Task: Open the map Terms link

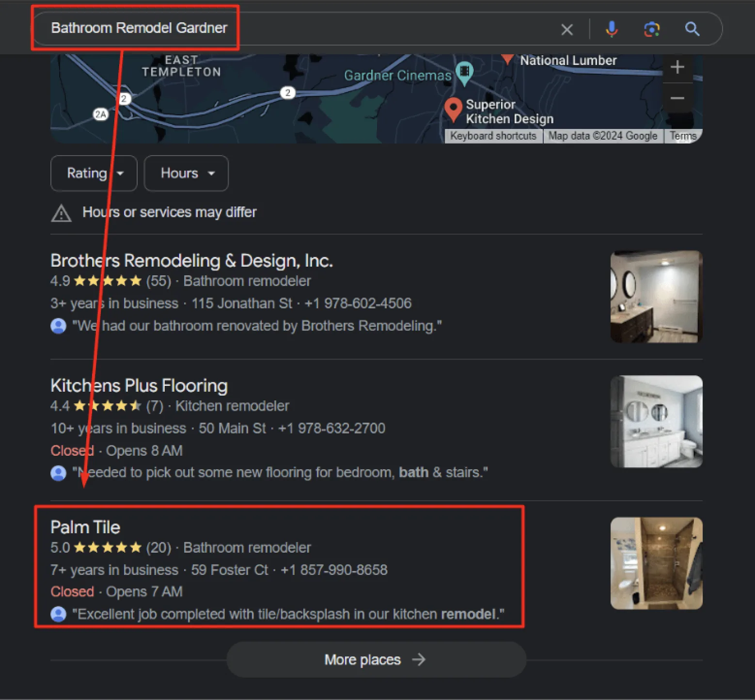Action: pyautogui.click(x=683, y=136)
